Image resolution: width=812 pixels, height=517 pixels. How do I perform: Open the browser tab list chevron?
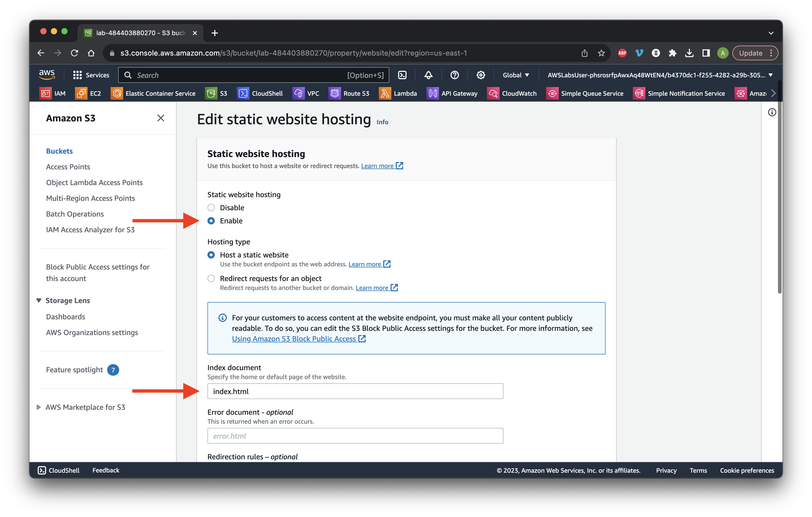click(x=771, y=33)
